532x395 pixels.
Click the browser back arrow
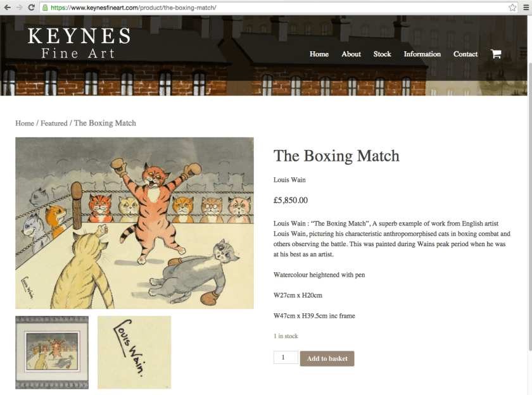(x=7, y=8)
